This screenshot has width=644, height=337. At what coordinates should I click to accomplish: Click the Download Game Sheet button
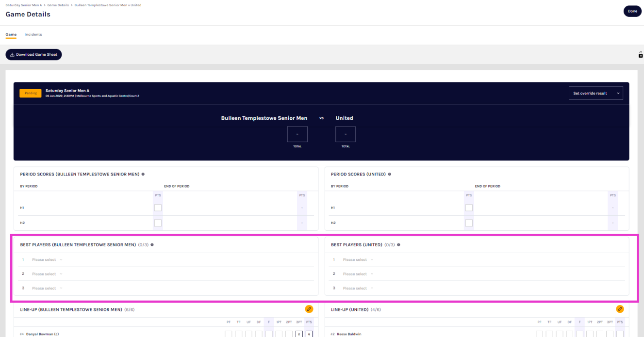(33, 55)
